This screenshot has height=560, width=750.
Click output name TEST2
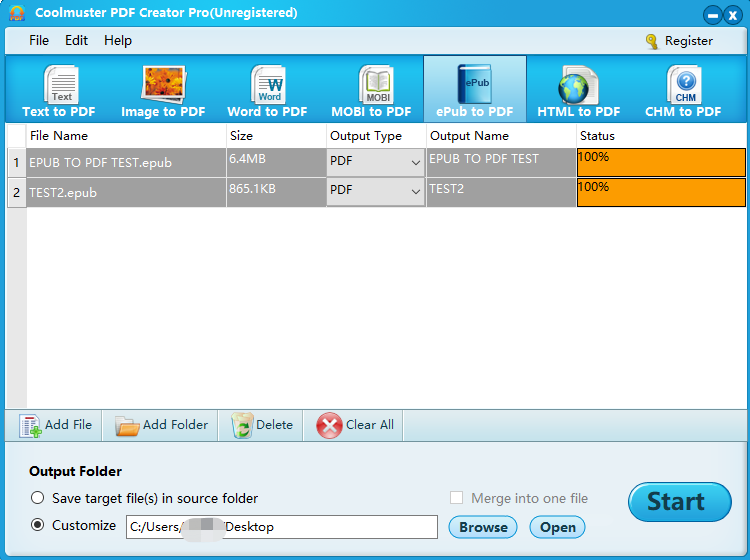point(501,192)
